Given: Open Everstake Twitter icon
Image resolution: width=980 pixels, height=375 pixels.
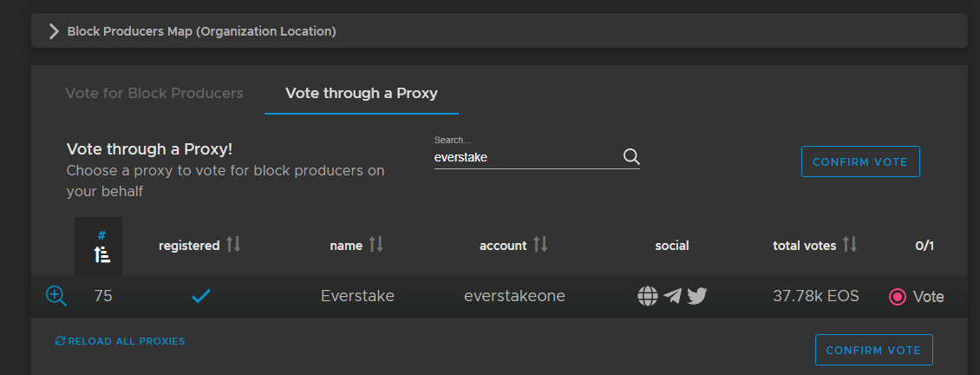Looking at the screenshot, I should 697,296.
